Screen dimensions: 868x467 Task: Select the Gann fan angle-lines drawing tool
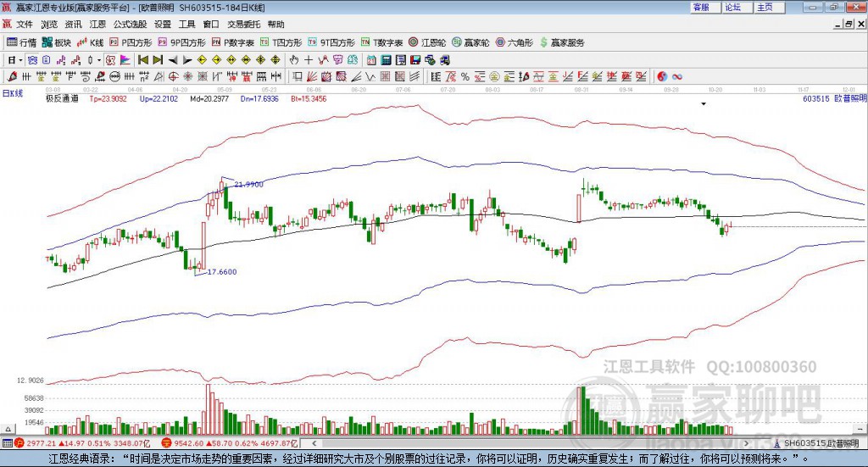tap(312, 77)
